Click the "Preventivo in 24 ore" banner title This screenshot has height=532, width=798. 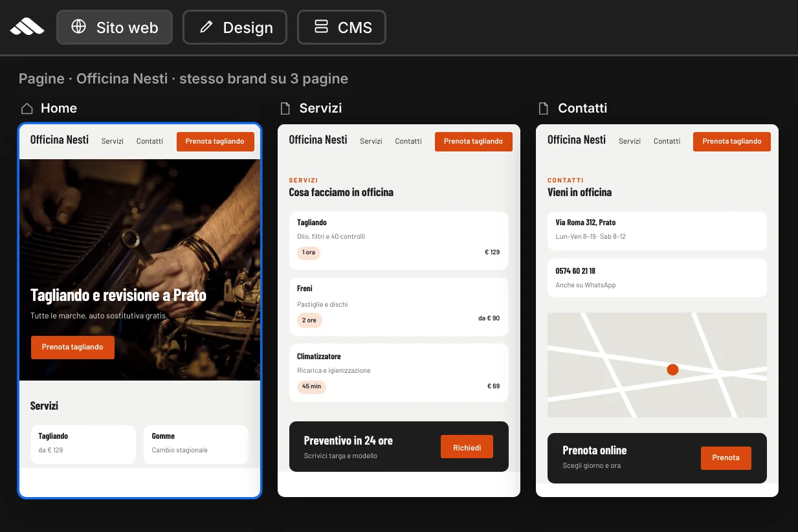(x=348, y=441)
